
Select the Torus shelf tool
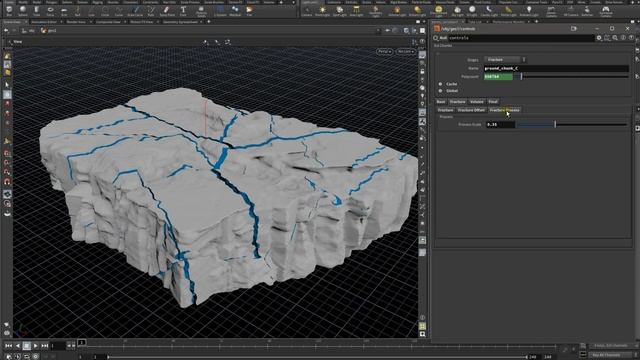point(50,11)
